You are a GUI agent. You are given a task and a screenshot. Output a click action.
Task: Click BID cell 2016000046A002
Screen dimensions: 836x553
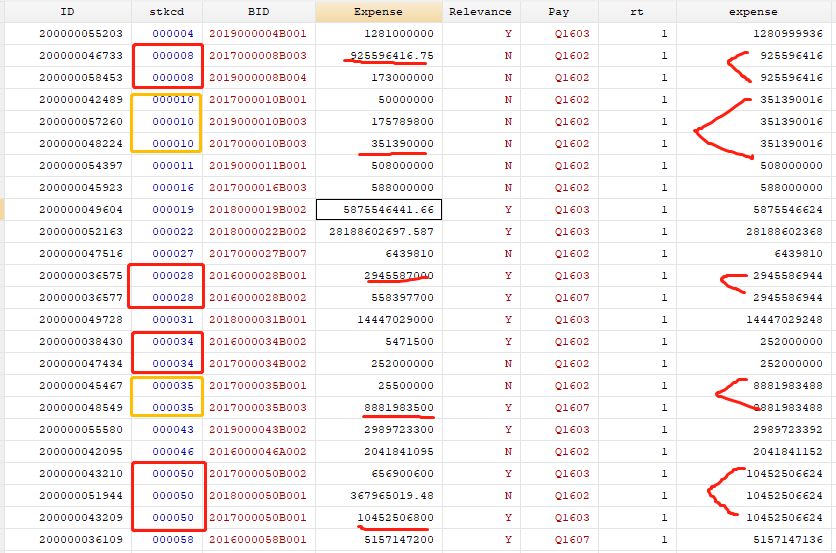(258, 452)
